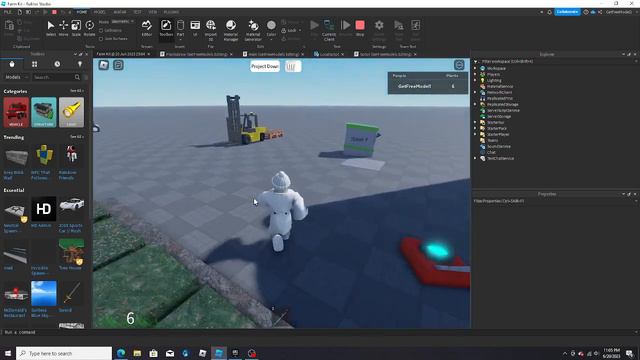This screenshot has width=640, height=360.
Task: Expand the StarterGui node
Action: coord(476,122)
